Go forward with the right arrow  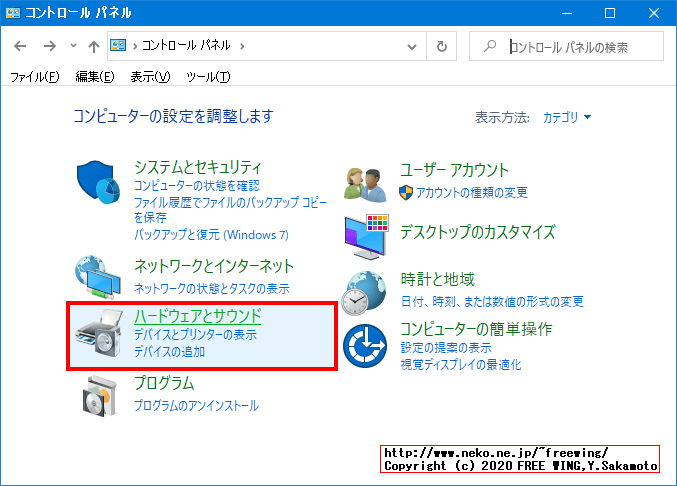pyautogui.click(x=50, y=46)
